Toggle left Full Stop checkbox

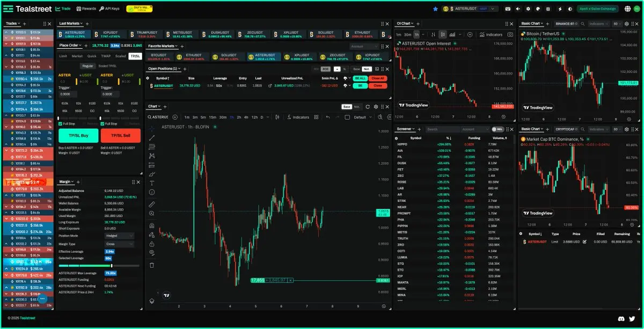[x=60, y=123]
